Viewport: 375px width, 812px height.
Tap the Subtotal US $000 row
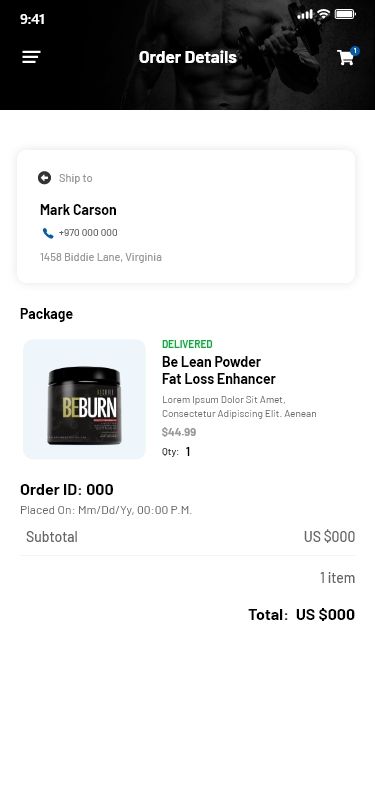coord(188,536)
